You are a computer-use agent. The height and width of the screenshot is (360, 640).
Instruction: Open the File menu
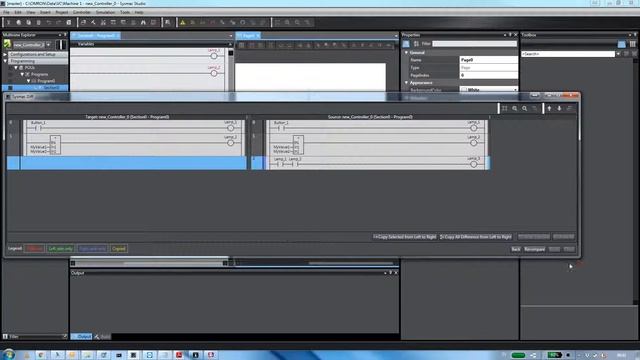(x=6, y=12)
